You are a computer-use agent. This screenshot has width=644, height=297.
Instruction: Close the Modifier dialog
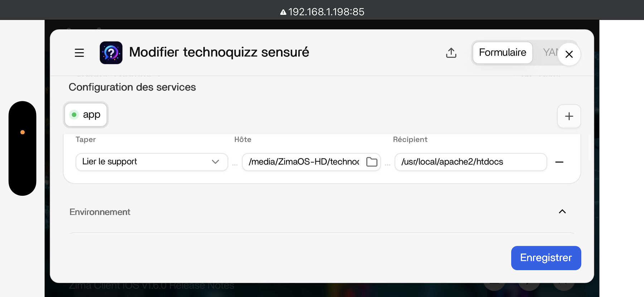569,54
